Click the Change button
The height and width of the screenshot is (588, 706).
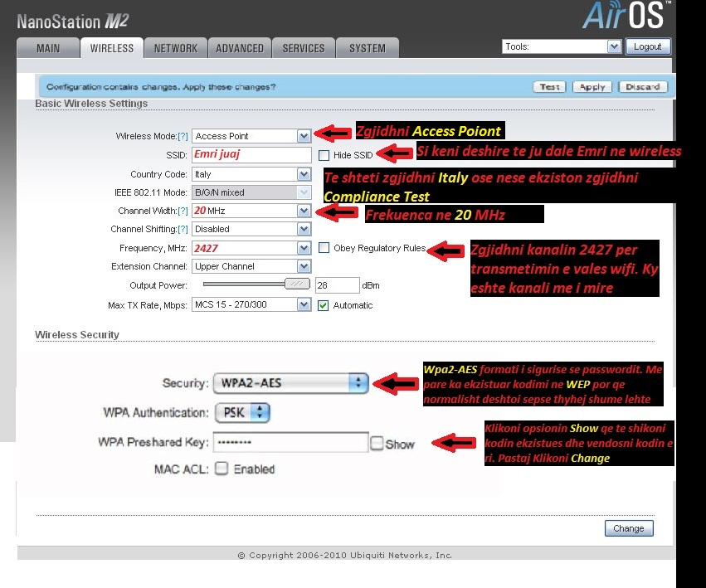pos(629,528)
